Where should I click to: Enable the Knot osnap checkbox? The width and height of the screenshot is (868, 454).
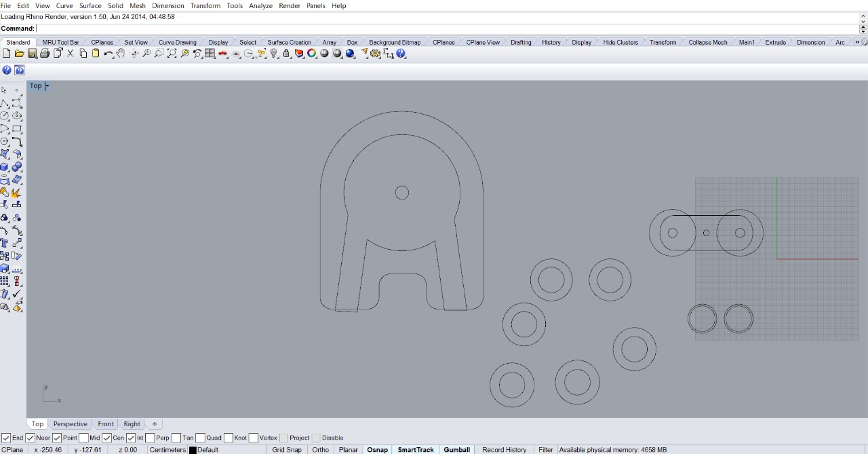tap(229, 438)
